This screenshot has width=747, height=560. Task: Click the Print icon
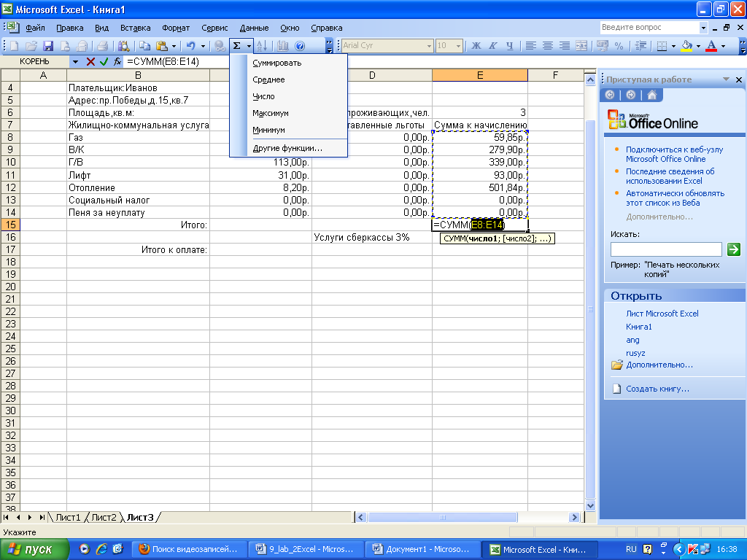click(102, 46)
